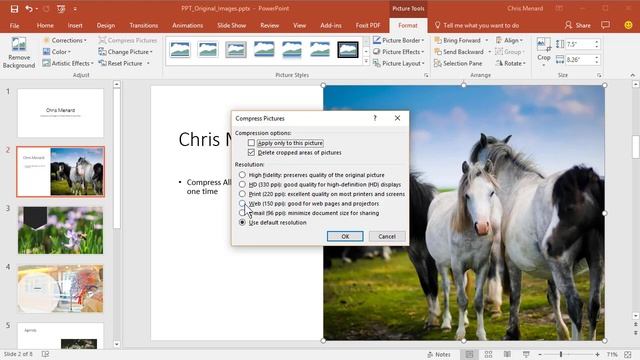The width and height of the screenshot is (640, 360).
Task: Switch to Slide Sorter view icon
Action: (x=488, y=354)
